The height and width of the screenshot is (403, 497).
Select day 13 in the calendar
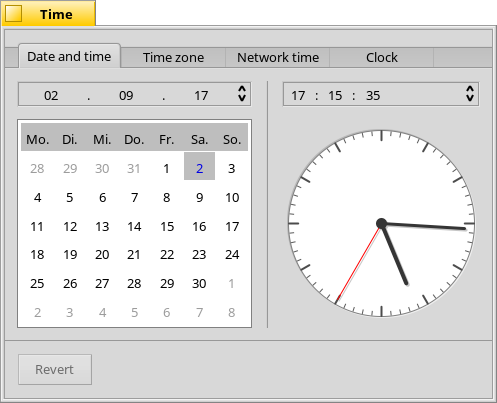[102, 227]
